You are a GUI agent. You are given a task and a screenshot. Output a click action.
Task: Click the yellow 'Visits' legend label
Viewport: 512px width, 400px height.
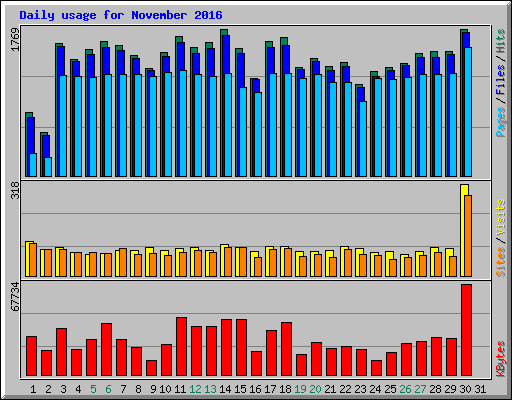tap(500, 217)
